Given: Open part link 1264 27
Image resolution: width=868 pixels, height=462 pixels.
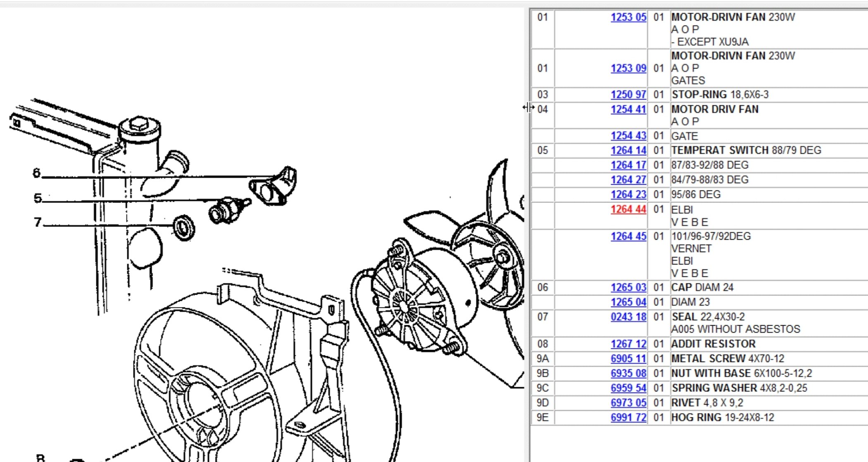Looking at the screenshot, I should coord(628,180).
